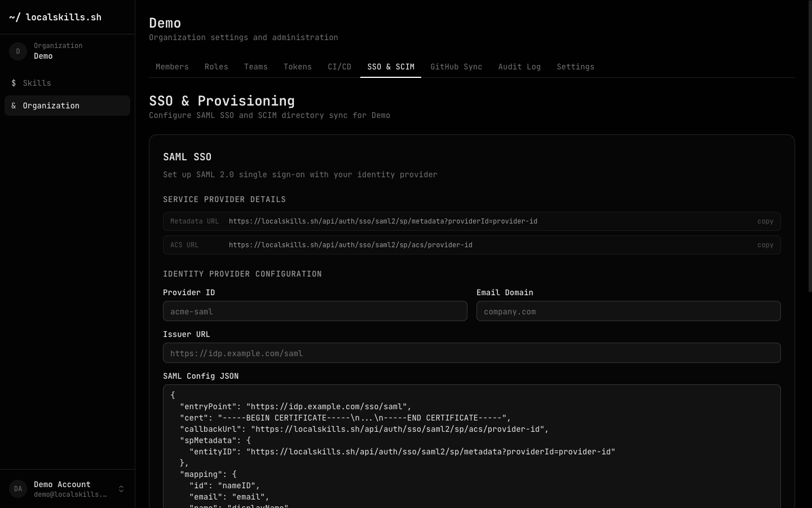Click the Metadata URL value text

tap(383, 221)
